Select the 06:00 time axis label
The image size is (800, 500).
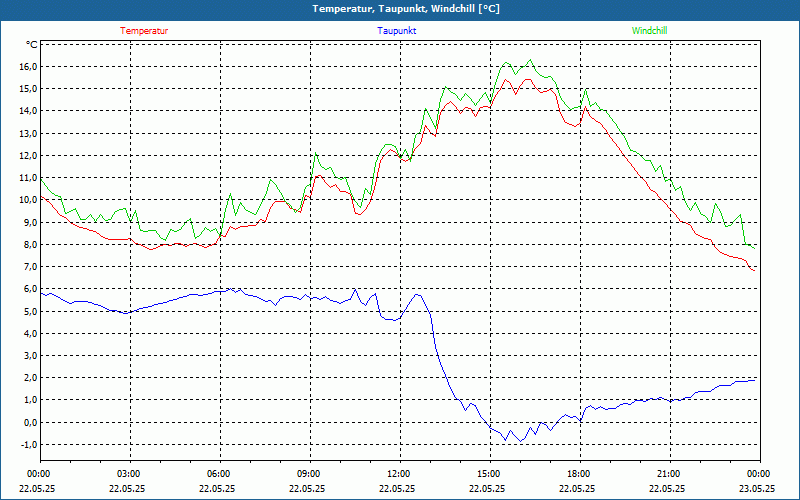click(x=219, y=474)
